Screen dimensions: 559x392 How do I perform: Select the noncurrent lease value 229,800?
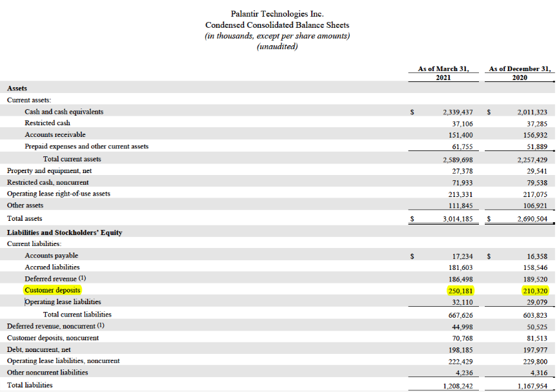tap(535, 362)
